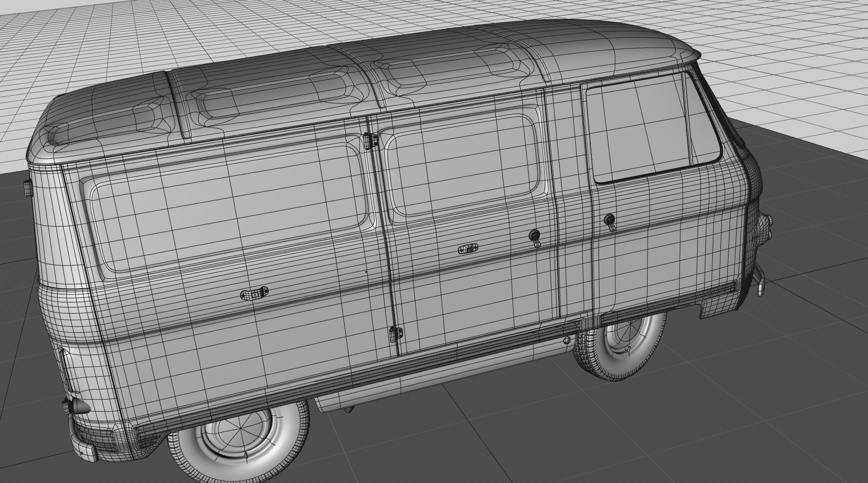Click the cab door key lock
Image resolution: width=868 pixels, height=483 pixels.
(609, 222)
